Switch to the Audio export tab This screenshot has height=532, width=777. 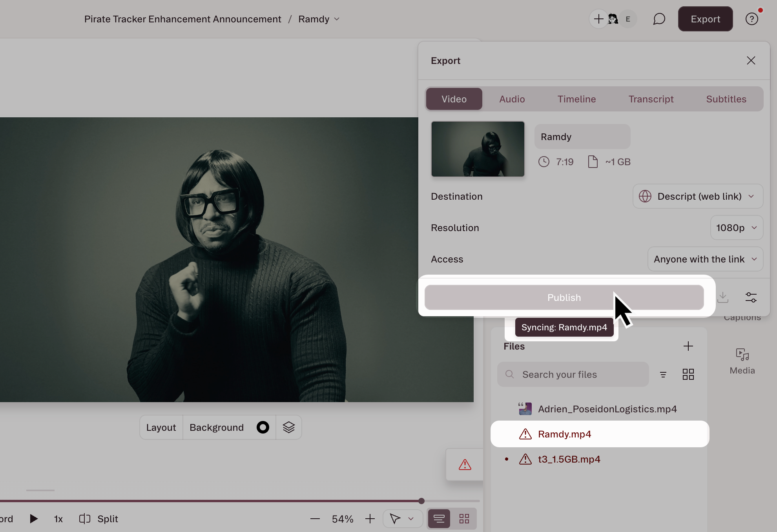(x=512, y=99)
